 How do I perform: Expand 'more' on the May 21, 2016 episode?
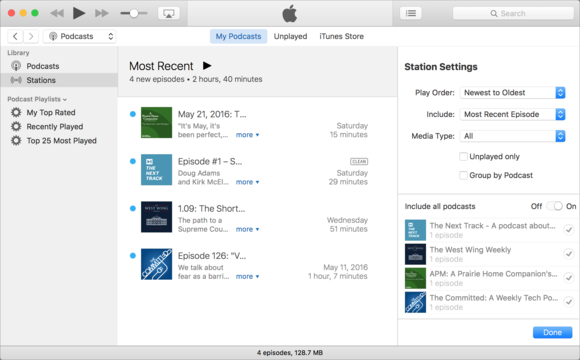tap(247, 135)
